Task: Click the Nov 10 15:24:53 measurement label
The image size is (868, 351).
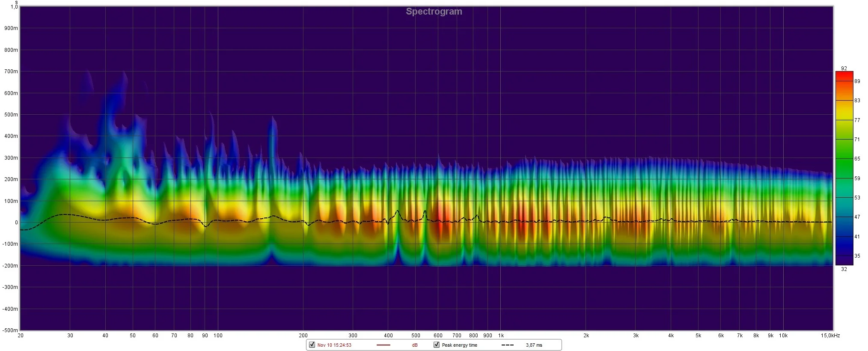Action: [334, 345]
